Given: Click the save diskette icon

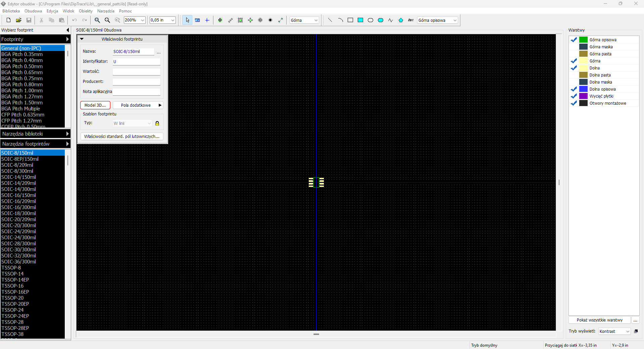Looking at the screenshot, I should tap(29, 20).
